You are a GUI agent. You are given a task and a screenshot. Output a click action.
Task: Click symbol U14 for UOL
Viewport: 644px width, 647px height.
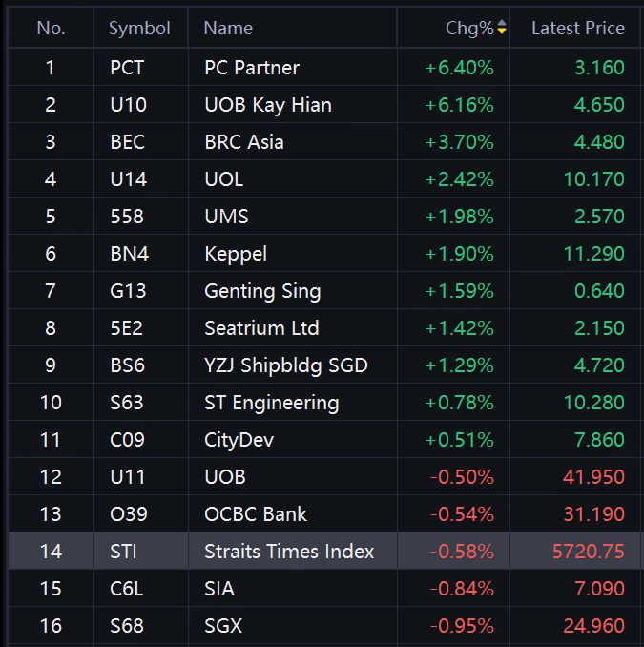128,179
